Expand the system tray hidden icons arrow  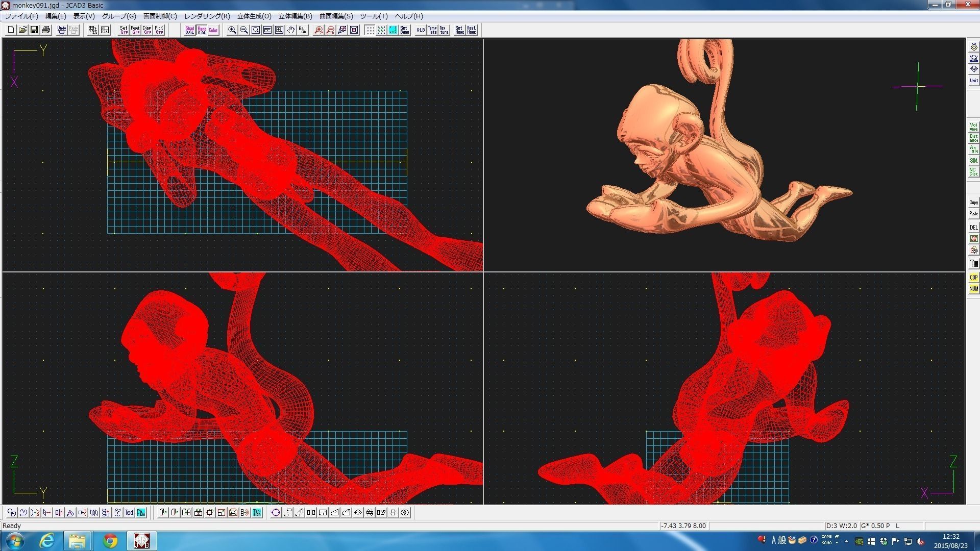[846, 541]
